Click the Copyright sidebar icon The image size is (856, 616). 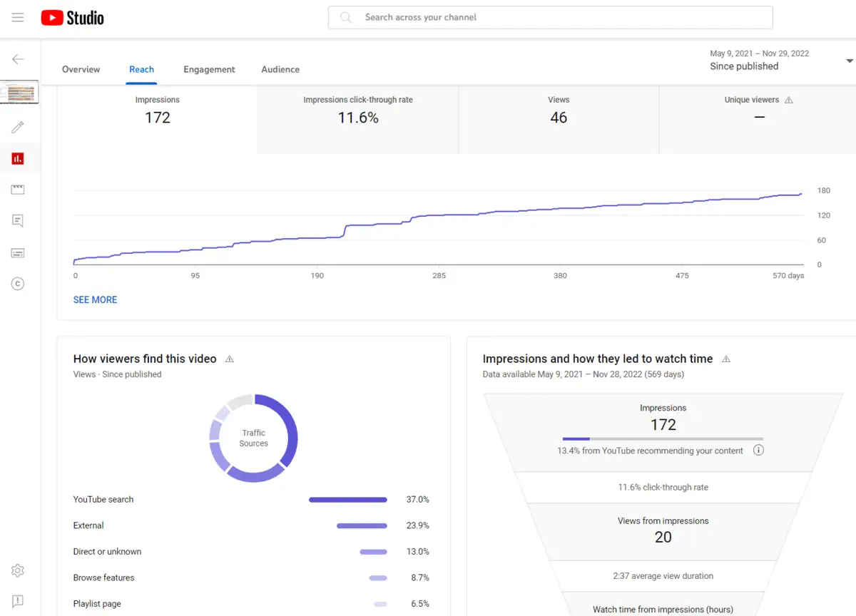point(19,283)
